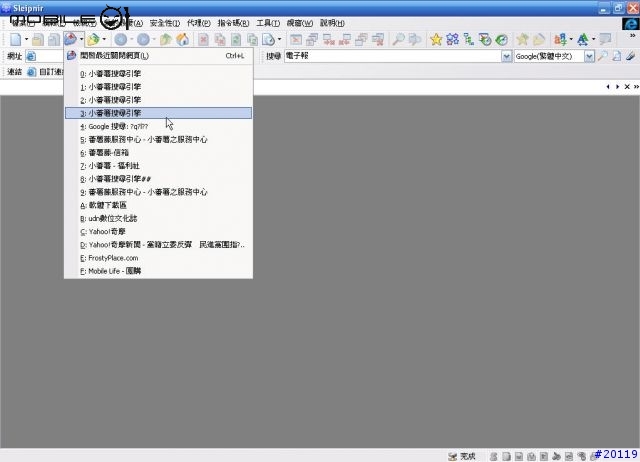The width and height of the screenshot is (640, 462).
Task: Click the red X stop loading icon
Action: pos(203,40)
